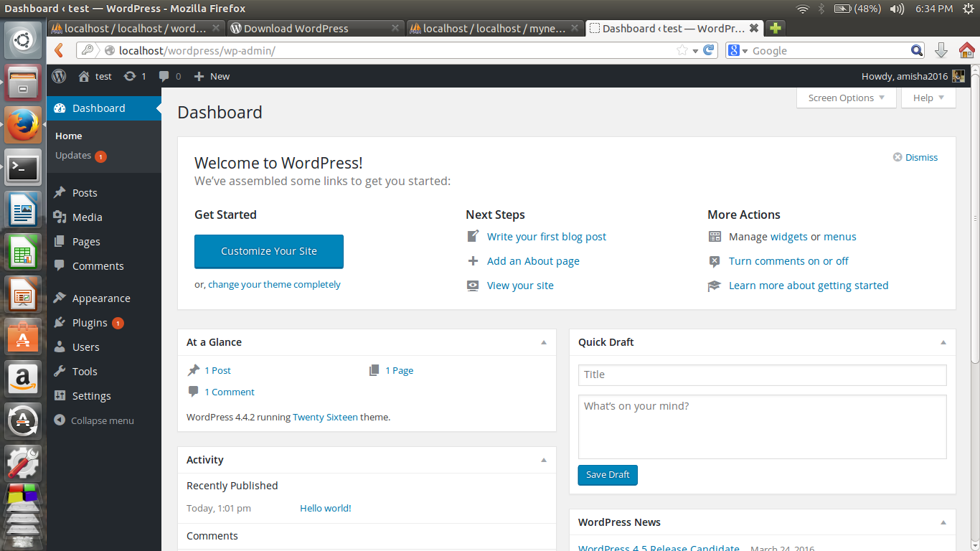Open a new browser tab with plus
The image size is (980, 551).
click(775, 28)
